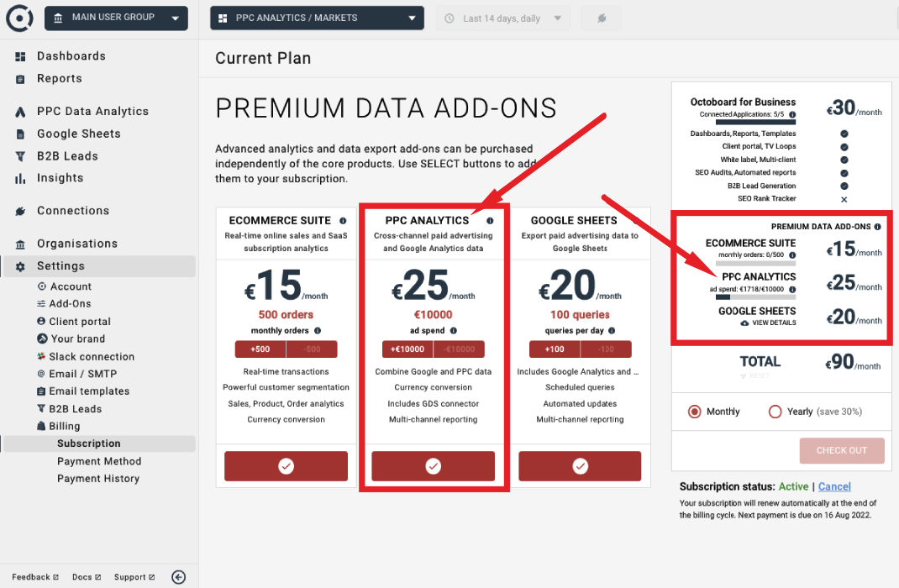The image size is (899, 588).
Task: Click the Connected Applications progress bar
Action: [x=755, y=122]
